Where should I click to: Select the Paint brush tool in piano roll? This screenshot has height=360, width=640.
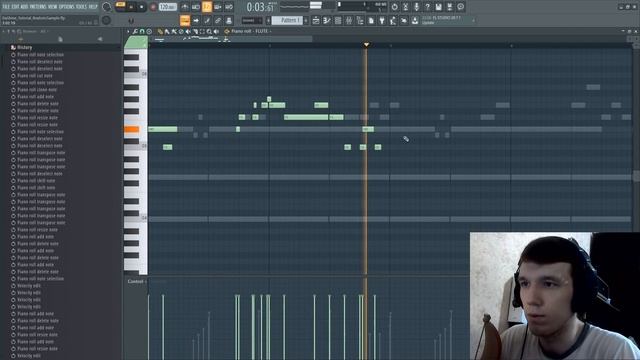167,31
